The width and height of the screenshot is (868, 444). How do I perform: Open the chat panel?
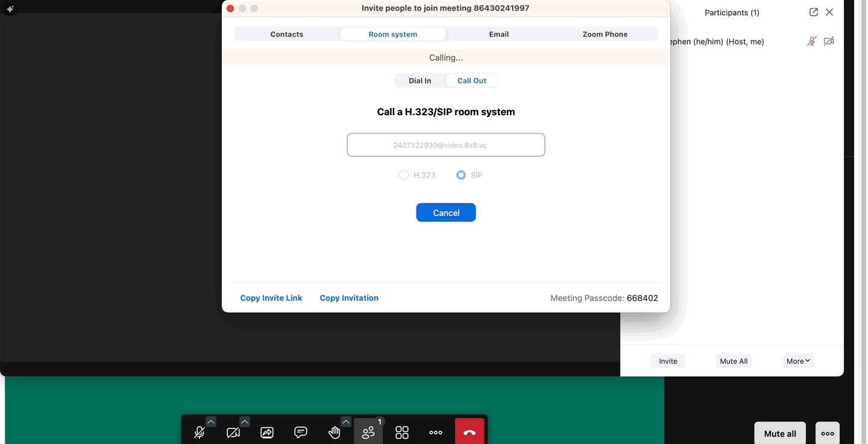point(301,432)
